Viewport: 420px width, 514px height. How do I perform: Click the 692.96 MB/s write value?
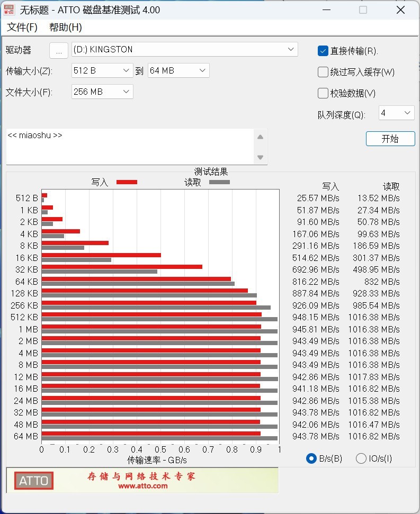tap(316, 269)
